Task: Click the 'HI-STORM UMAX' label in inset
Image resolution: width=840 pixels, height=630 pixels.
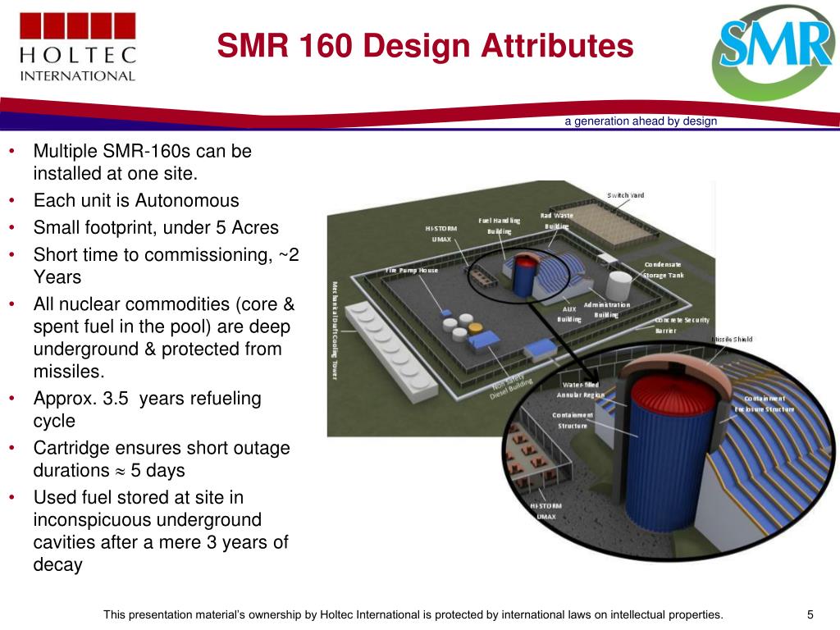Action: point(546,511)
